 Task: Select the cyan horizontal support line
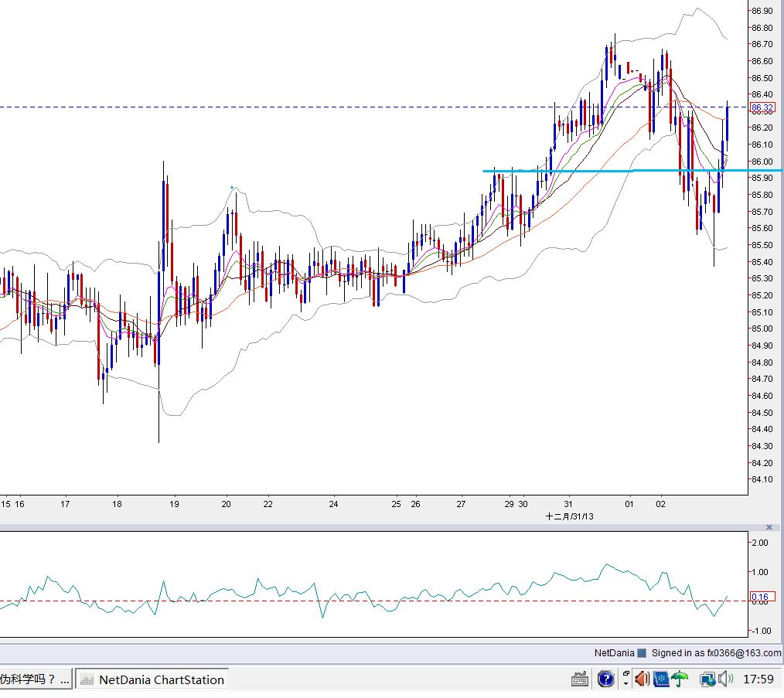(x=632, y=171)
